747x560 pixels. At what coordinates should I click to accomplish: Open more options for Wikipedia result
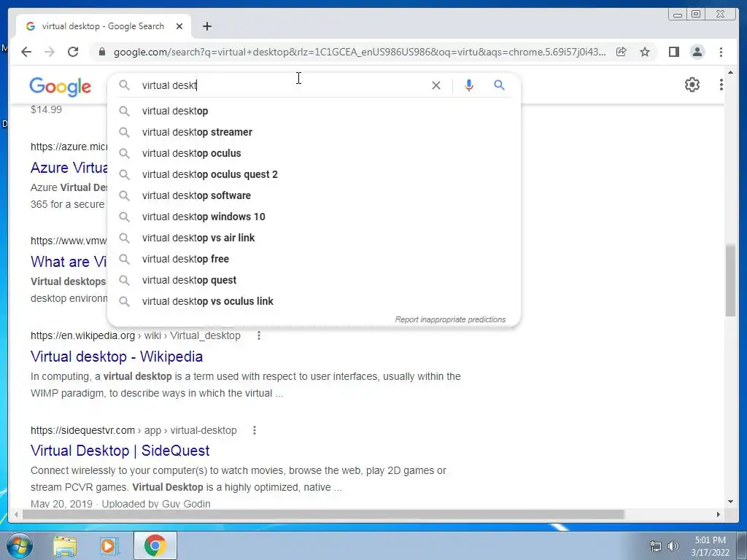[x=259, y=335]
